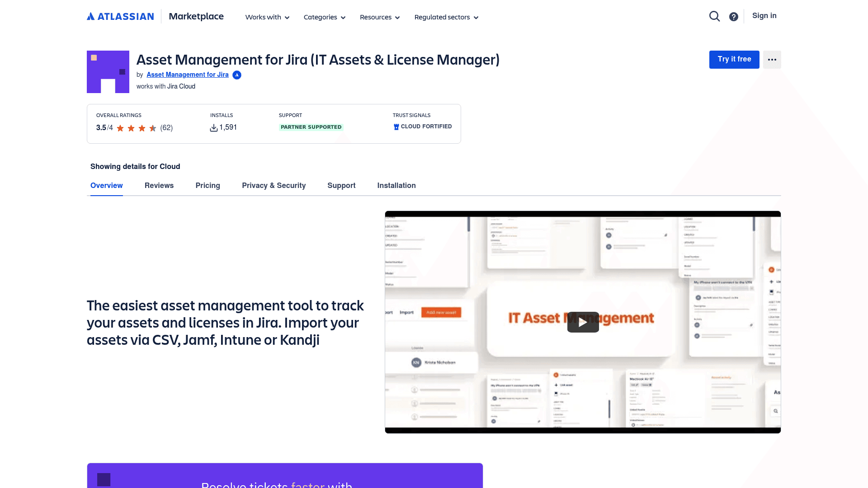Open the Asset Management for Jira vendor link

coord(187,75)
